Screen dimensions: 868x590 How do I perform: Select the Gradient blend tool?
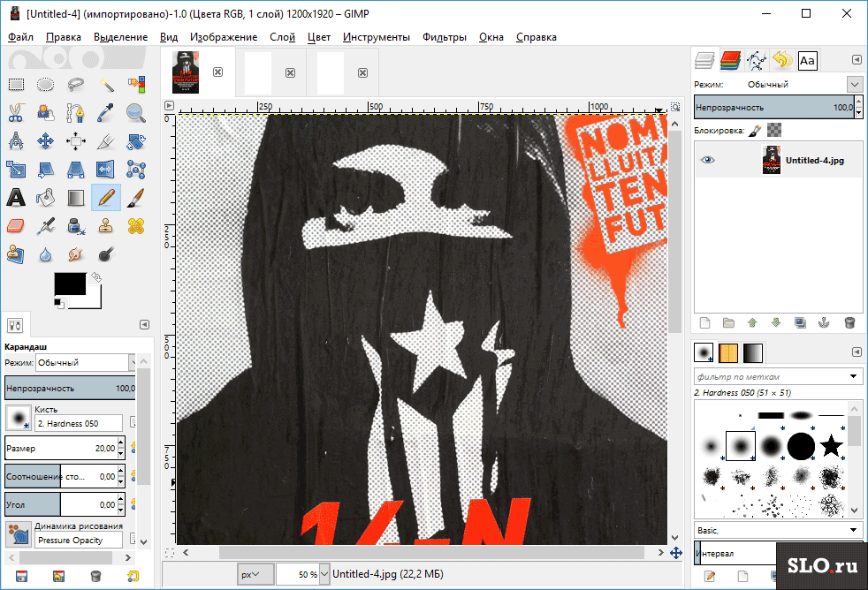pyautogui.click(x=75, y=198)
